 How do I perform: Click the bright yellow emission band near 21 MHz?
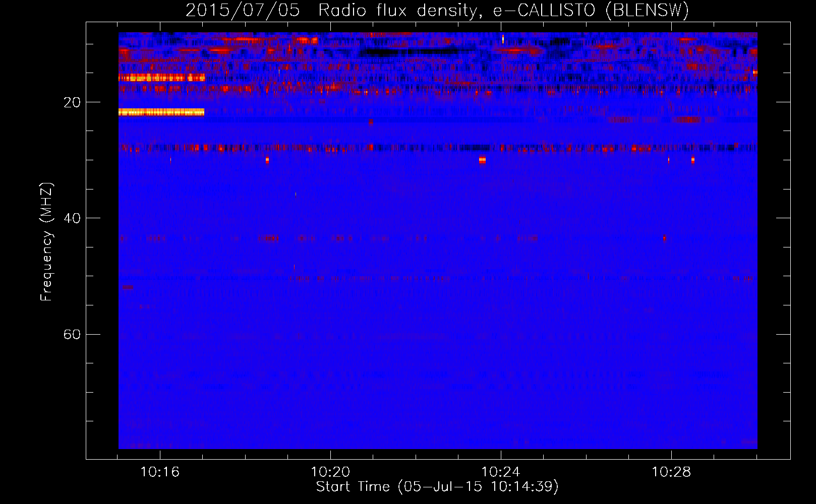pyautogui.click(x=161, y=112)
